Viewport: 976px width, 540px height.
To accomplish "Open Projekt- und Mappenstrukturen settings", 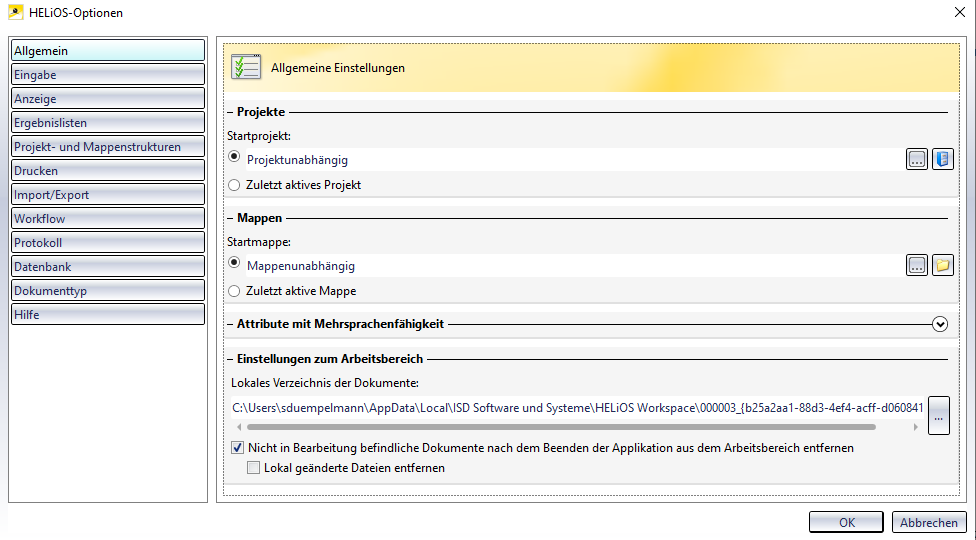I will pos(108,146).
